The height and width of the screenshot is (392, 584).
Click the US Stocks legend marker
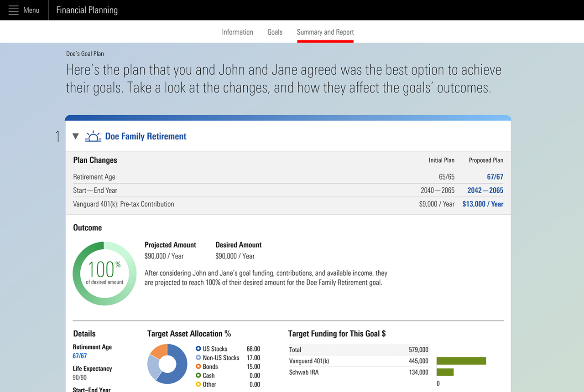tap(198, 349)
